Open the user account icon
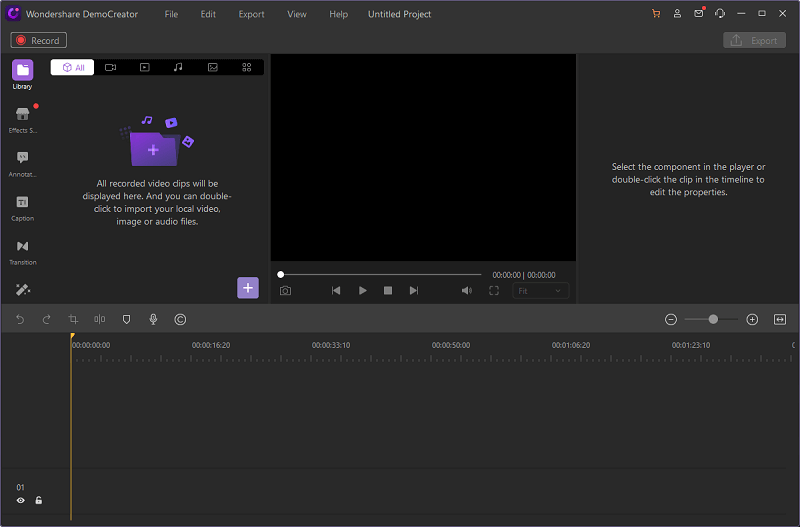Screen dimensions: 800x527 click(677, 14)
